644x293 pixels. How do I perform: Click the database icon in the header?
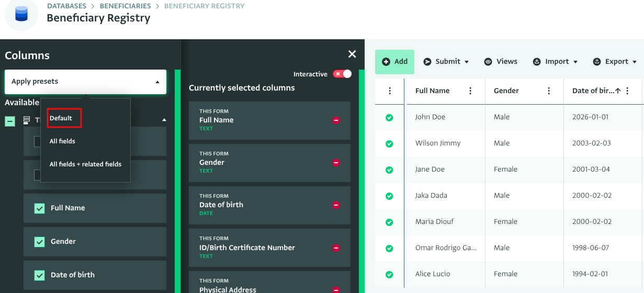tap(21, 14)
